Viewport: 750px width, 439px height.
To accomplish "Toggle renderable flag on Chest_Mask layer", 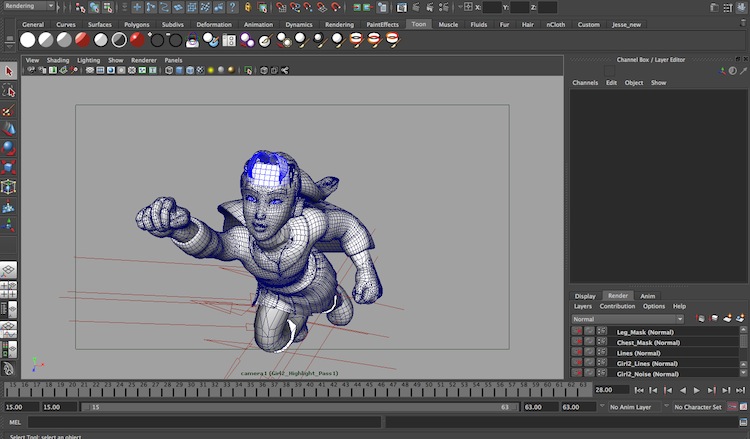I will point(577,342).
